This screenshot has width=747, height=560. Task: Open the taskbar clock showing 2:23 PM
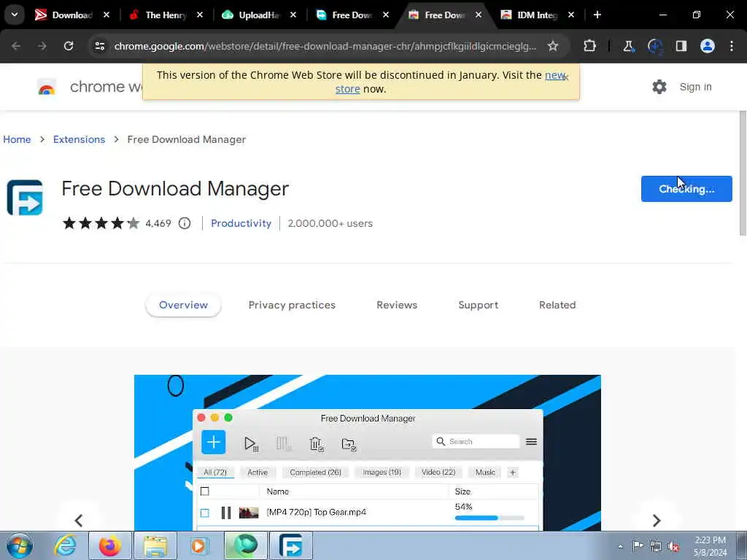point(710,546)
